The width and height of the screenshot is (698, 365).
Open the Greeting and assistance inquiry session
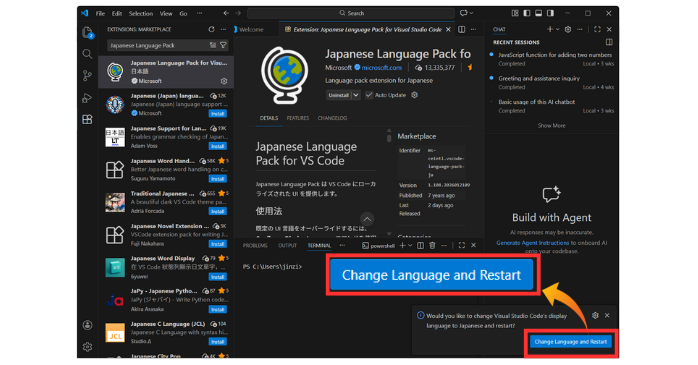tap(552, 82)
